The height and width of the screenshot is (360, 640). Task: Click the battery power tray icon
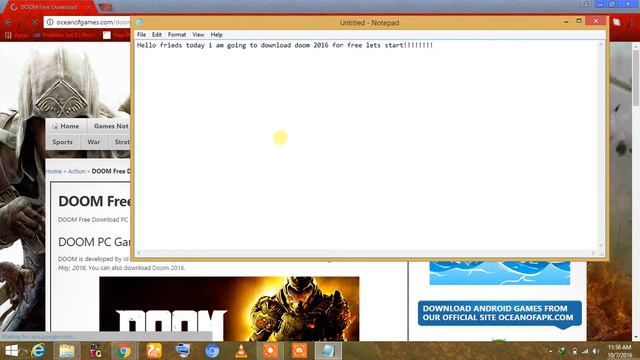574,351
